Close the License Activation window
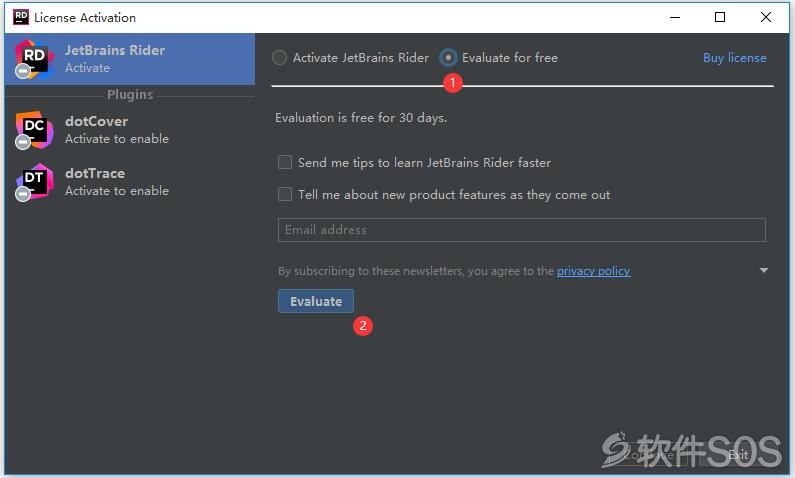 coord(766,17)
